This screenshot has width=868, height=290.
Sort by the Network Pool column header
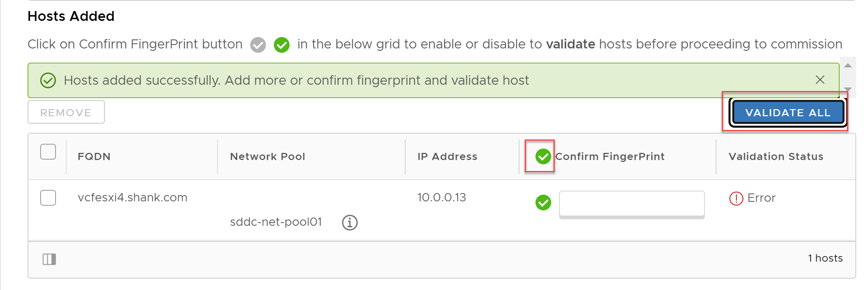(x=268, y=156)
